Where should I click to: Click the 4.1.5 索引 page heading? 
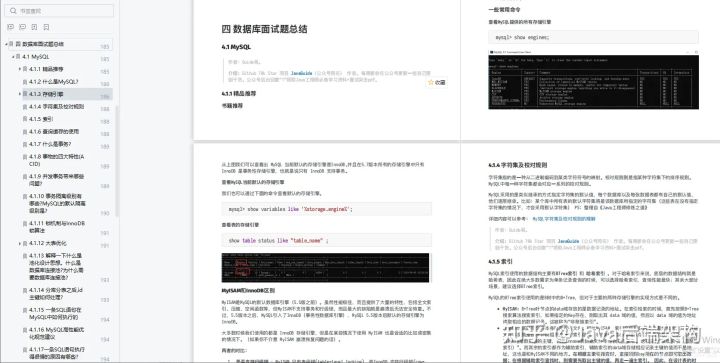pyautogui.click(x=500, y=262)
